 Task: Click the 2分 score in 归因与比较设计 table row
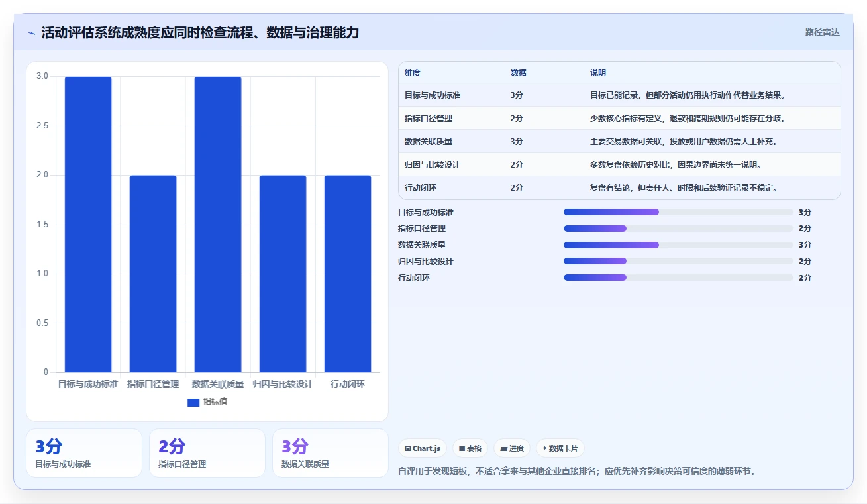517,165
